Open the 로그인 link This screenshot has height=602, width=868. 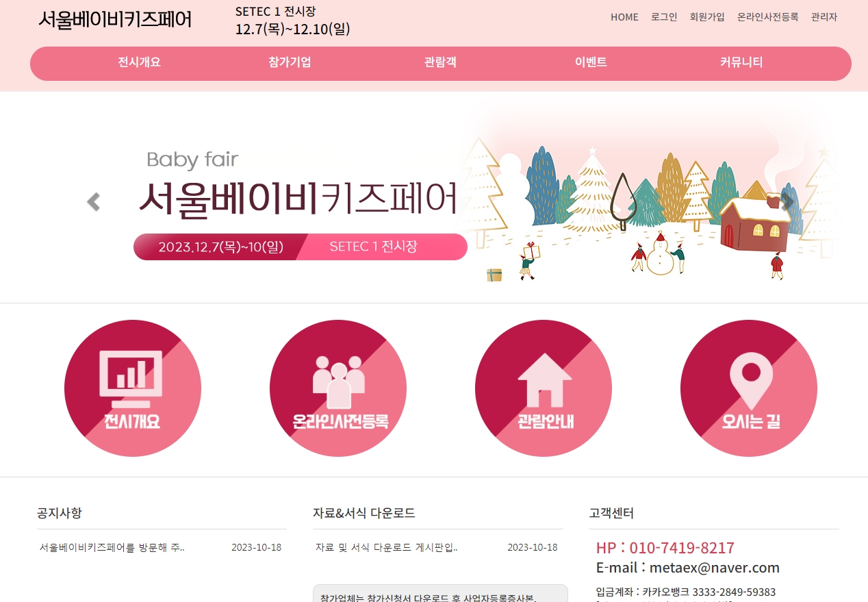[x=664, y=17]
